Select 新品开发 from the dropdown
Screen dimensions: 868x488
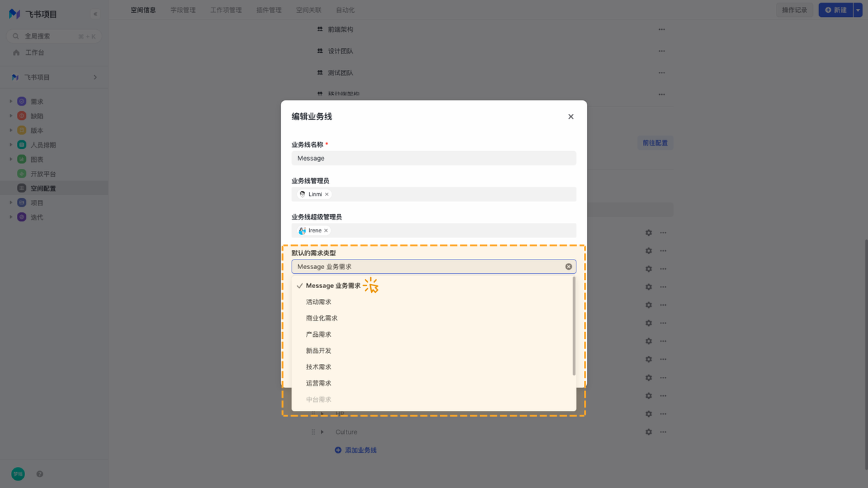click(x=433, y=351)
